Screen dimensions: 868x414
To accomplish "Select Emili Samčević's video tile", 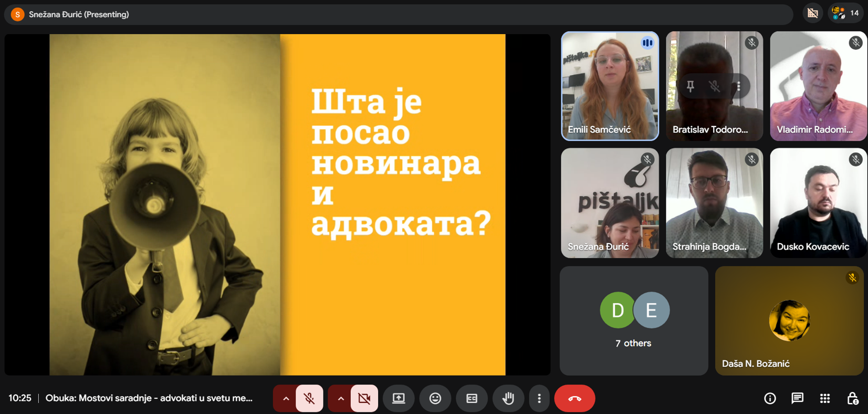I will click(x=610, y=86).
